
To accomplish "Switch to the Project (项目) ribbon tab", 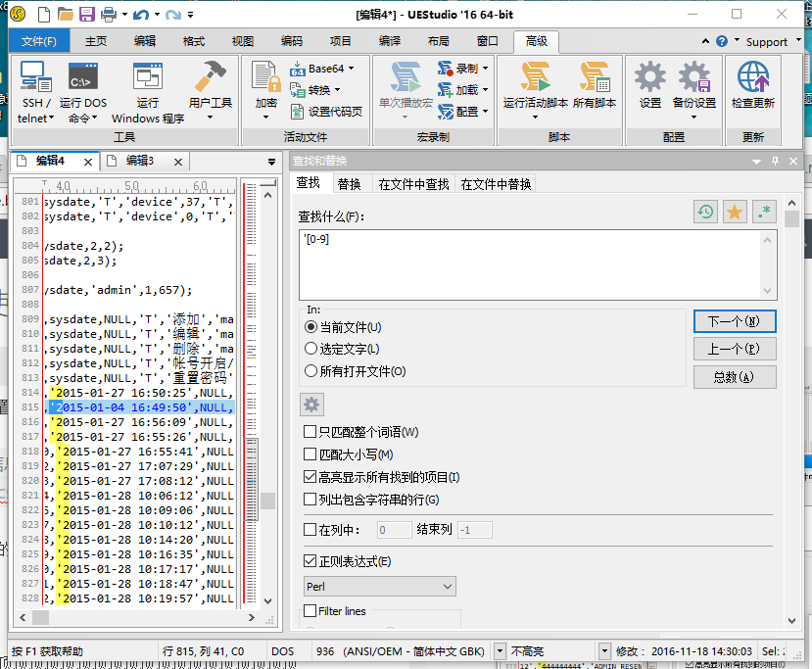I will (x=340, y=41).
